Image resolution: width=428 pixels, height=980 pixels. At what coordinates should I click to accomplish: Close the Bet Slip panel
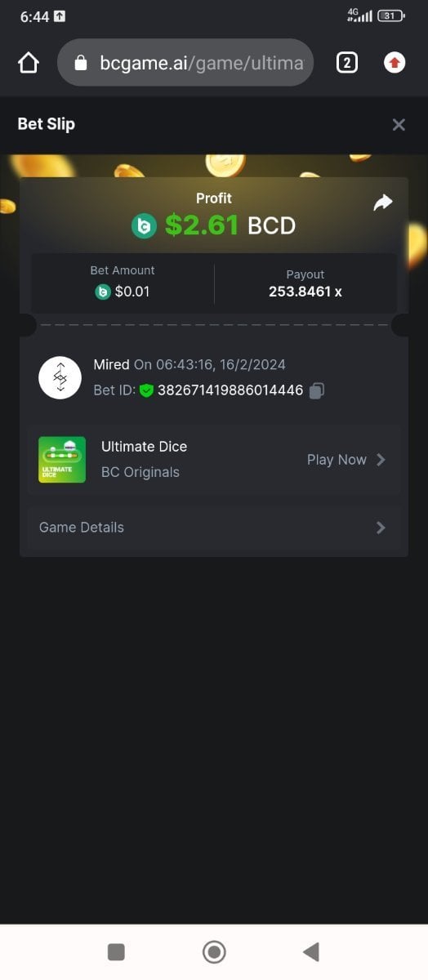399,124
